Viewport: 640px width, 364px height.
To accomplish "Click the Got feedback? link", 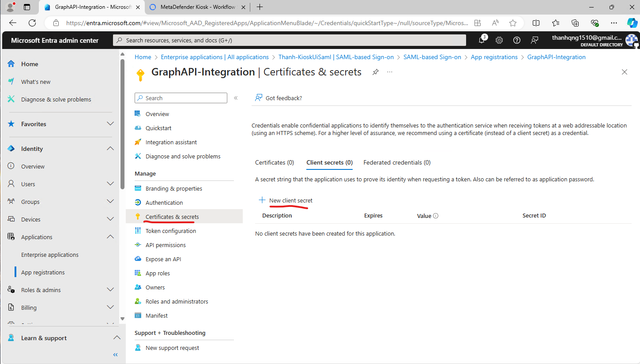I will point(279,98).
